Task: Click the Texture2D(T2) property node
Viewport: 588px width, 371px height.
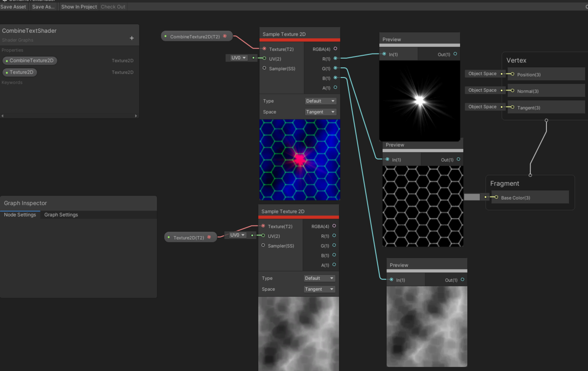Action: click(191, 237)
